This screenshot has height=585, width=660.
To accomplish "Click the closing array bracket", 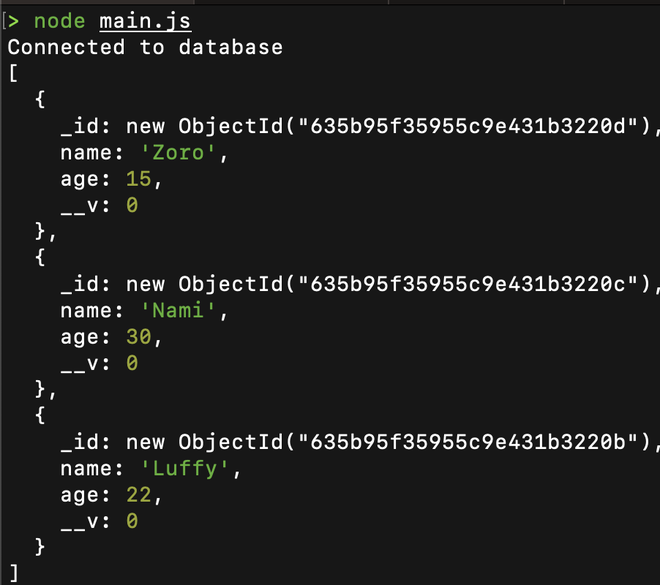I will tap(14, 573).
